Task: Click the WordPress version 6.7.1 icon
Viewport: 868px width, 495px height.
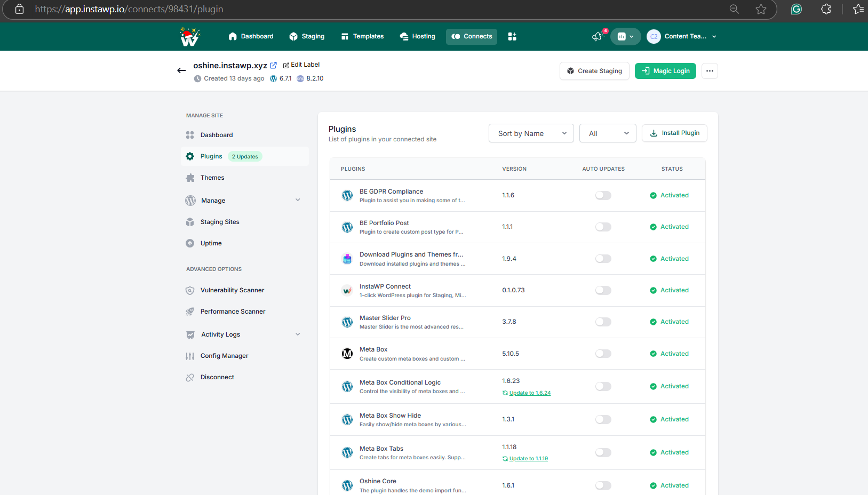Action: (x=274, y=78)
